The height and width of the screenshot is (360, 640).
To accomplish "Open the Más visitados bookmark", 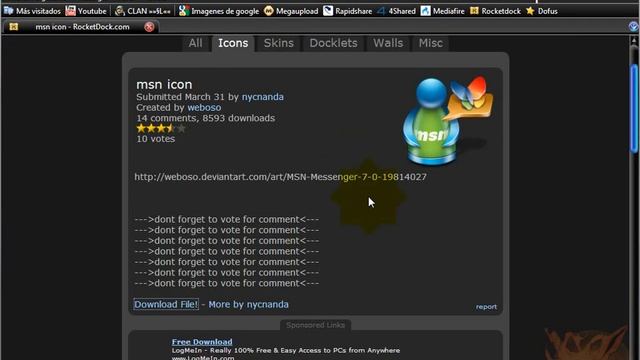I will [x=32, y=11].
